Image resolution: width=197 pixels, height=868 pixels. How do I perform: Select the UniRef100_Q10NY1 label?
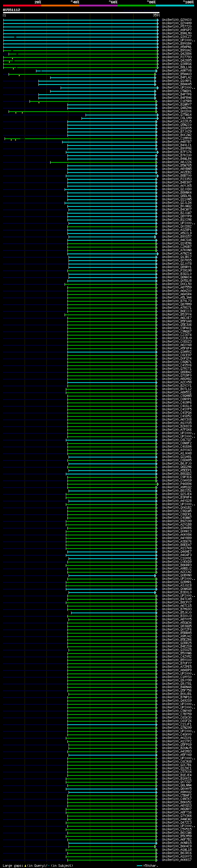point(177,81)
